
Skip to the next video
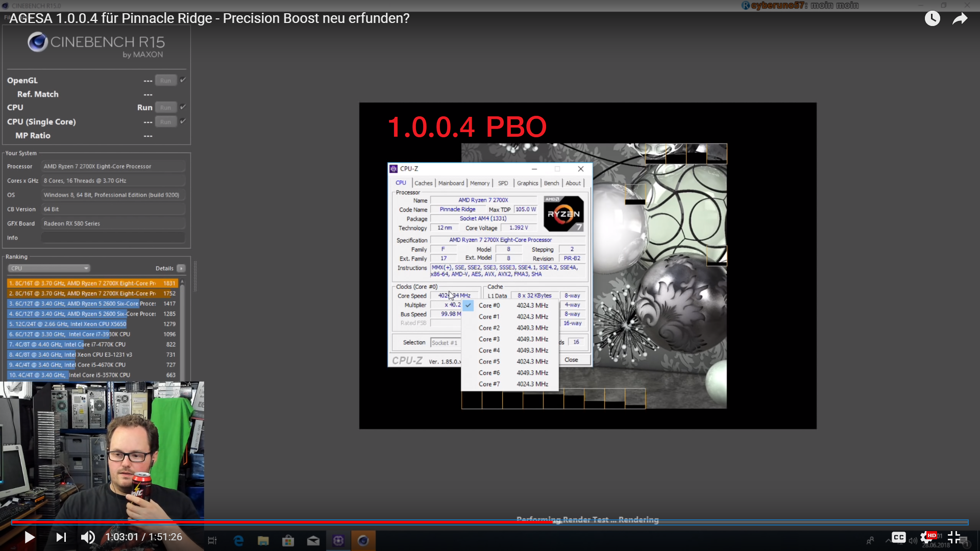(61, 537)
